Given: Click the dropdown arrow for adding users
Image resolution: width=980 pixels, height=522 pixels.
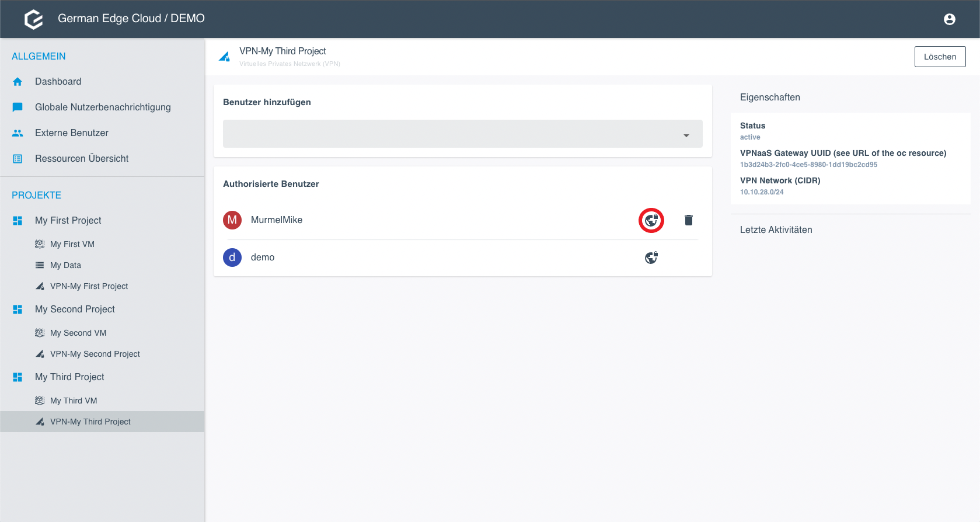Looking at the screenshot, I should [686, 135].
